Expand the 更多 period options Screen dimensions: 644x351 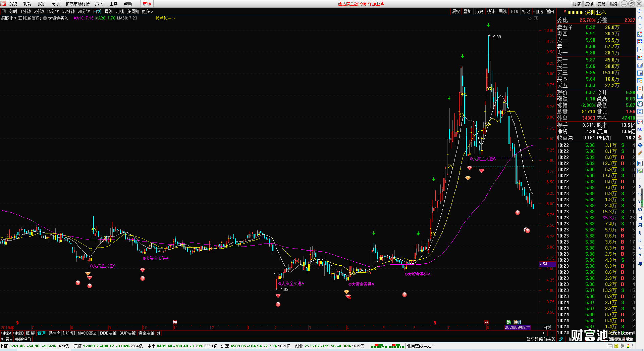pyautogui.click(x=147, y=11)
